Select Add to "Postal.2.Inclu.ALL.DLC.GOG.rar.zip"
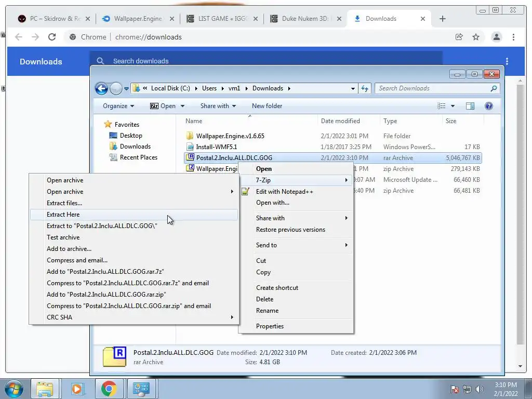The height and width of the screenshot is (399, 532). click(x=134, y=295)
